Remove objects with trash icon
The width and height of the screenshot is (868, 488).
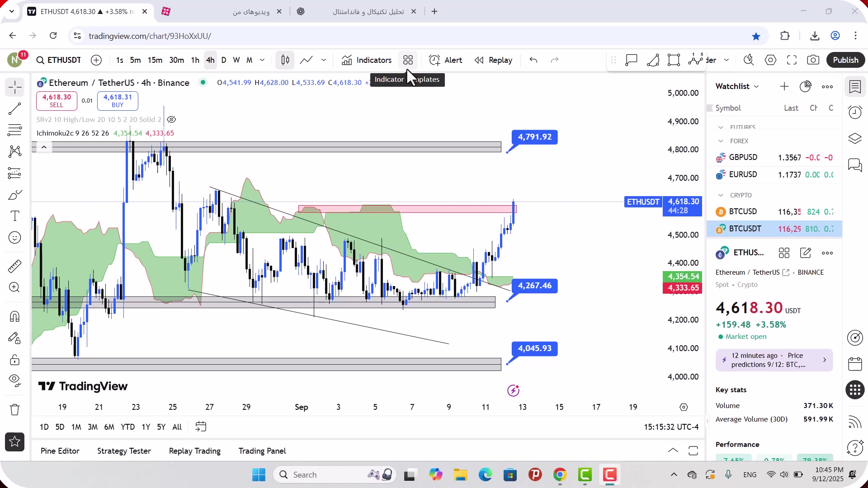(x=15, y=409)
